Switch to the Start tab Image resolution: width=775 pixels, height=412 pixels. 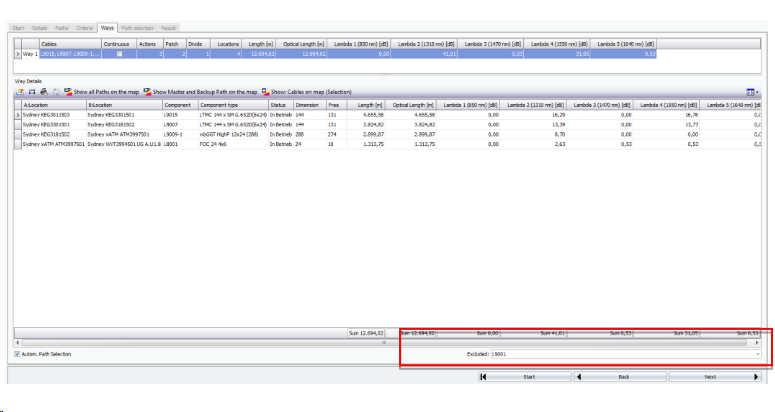18,28
